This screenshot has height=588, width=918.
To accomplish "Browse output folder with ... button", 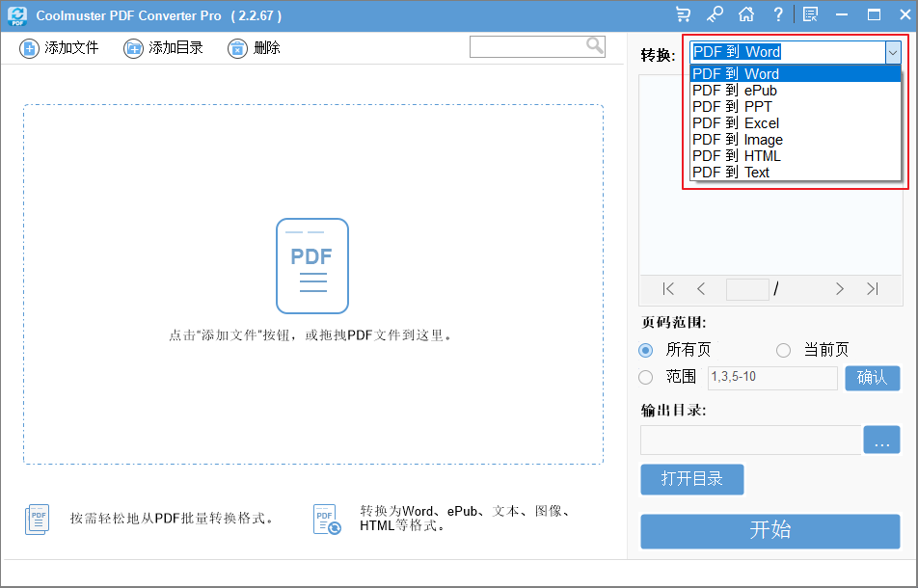I will (881, 440).
